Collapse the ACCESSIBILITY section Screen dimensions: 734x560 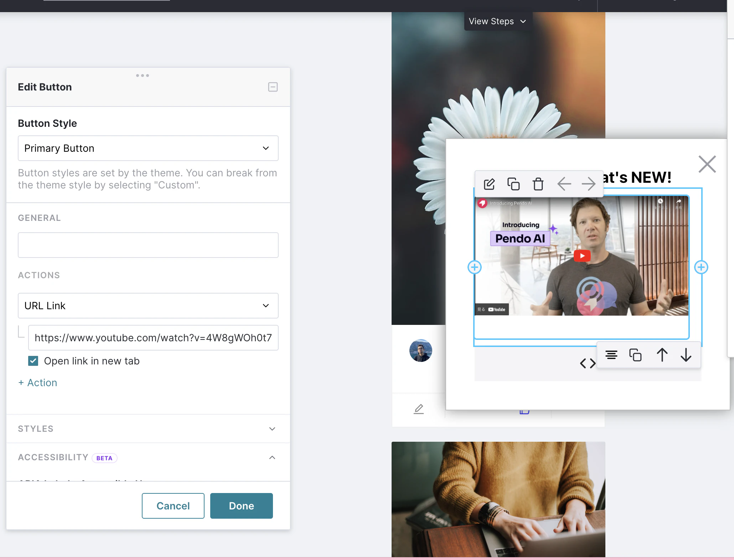point(272,457)
